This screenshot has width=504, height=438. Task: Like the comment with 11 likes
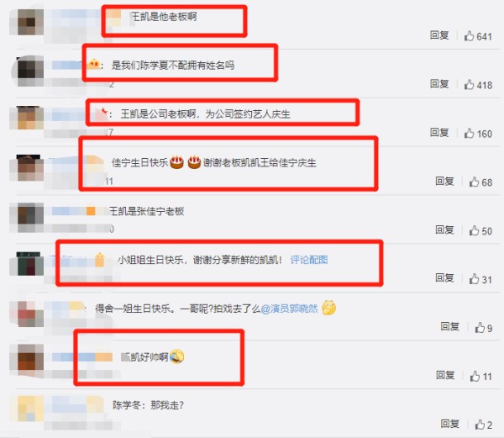pyautogui.click(x=475, y=376)
